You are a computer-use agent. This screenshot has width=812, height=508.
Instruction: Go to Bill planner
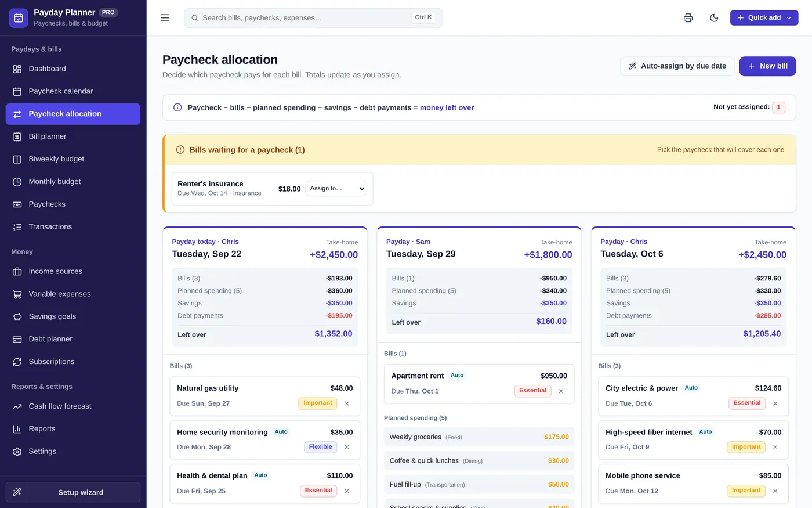(x=73, y=136)
